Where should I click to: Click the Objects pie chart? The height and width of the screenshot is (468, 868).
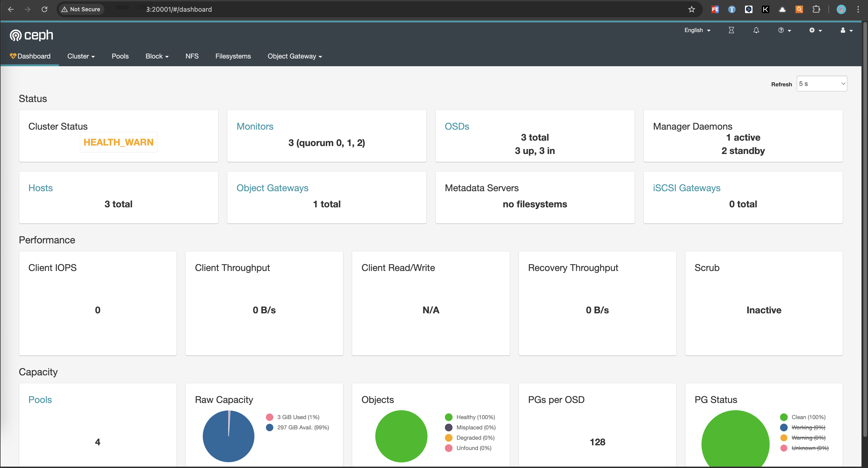pos(401,436)
